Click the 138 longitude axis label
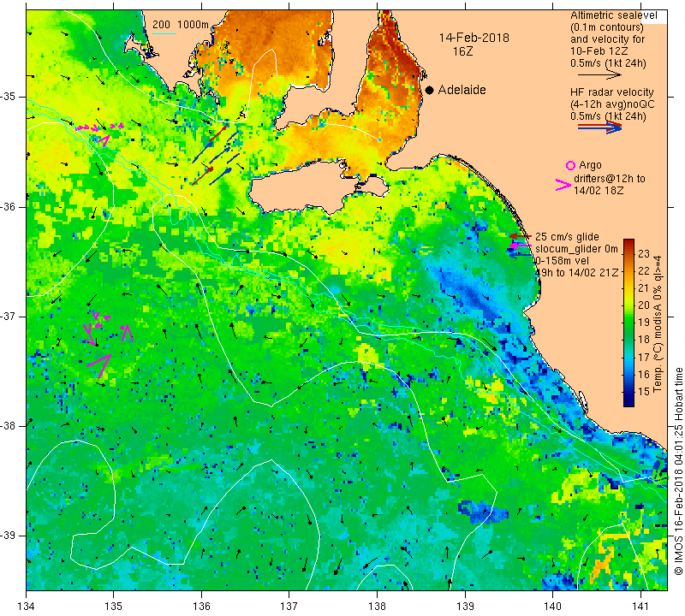This screenshot has height=616, width=685. (x=377, y=606)
